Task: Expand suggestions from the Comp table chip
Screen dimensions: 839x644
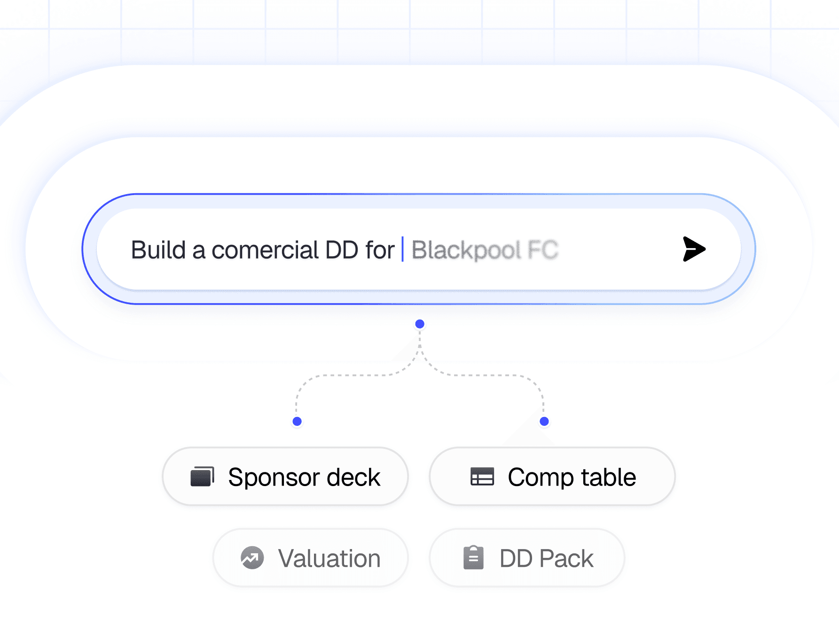Action: [x=552, y=476]
